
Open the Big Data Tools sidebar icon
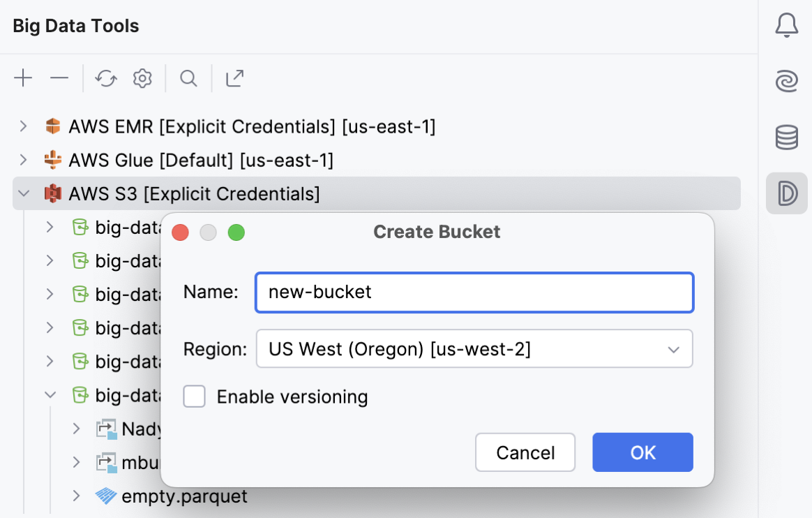pos(787,193)
